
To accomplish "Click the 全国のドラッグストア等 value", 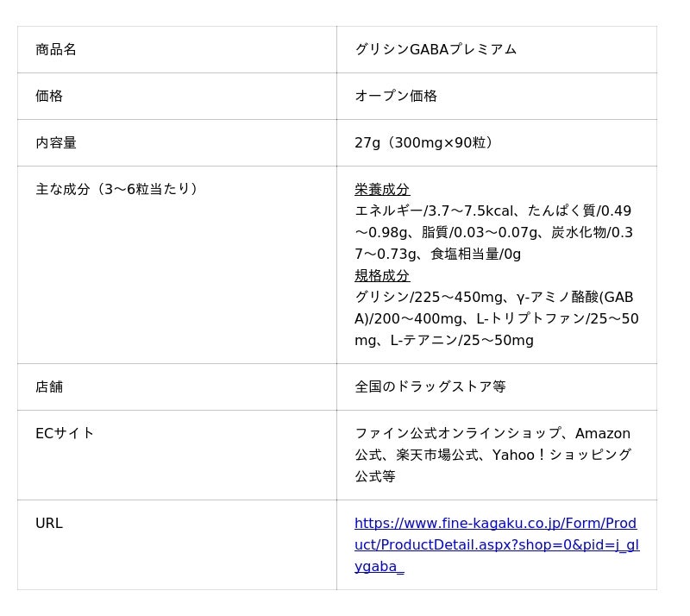I will [430, 387].
